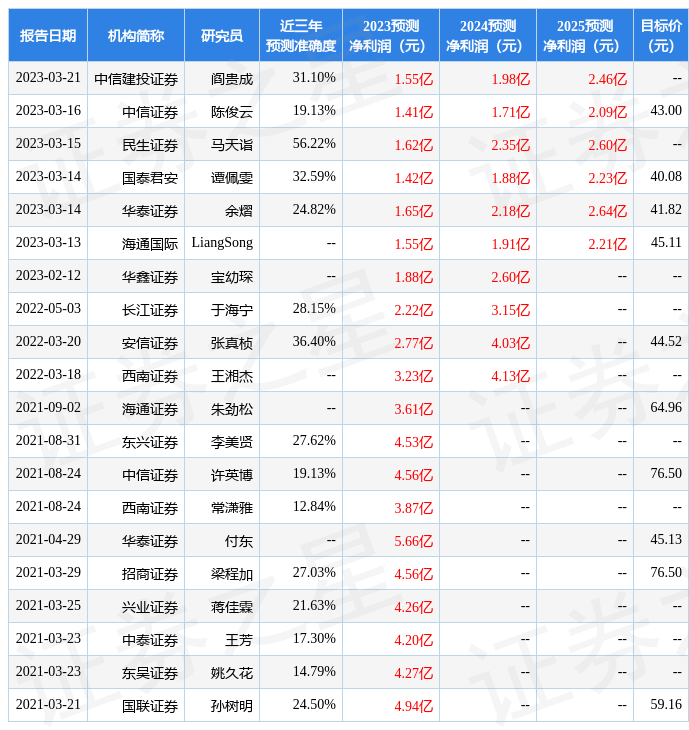Image resolution: width=689 pixels, height=730 pixels.
Task: Select the 民生证券 institution cell
Action: click(x=150, y=145)
